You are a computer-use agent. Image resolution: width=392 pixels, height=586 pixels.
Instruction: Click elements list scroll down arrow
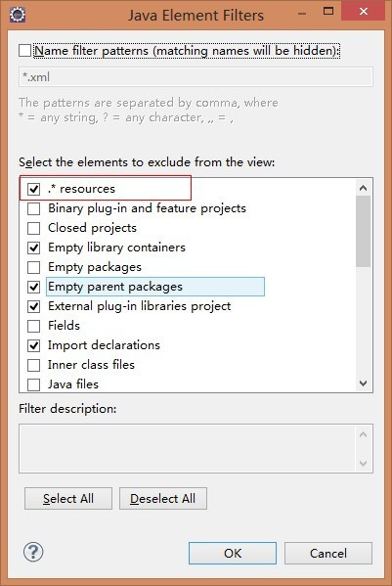pyautogui.click(x=364, y=383)
